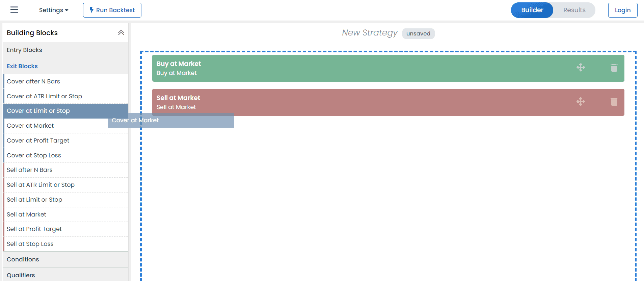Delete the Sell at Market block
This screenshot has height=281, width=644.
tap(614, 102)
